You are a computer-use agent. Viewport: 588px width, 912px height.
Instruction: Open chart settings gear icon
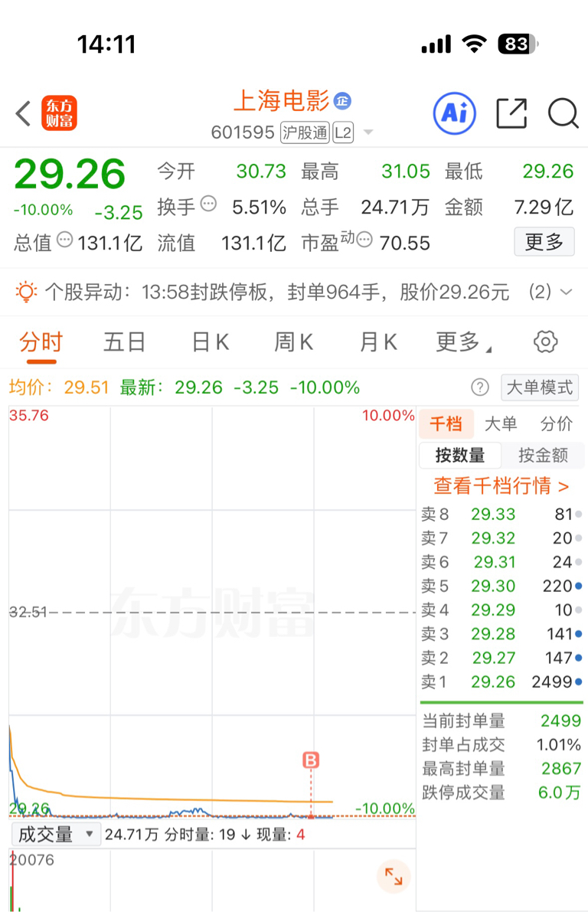coord(546,342)
